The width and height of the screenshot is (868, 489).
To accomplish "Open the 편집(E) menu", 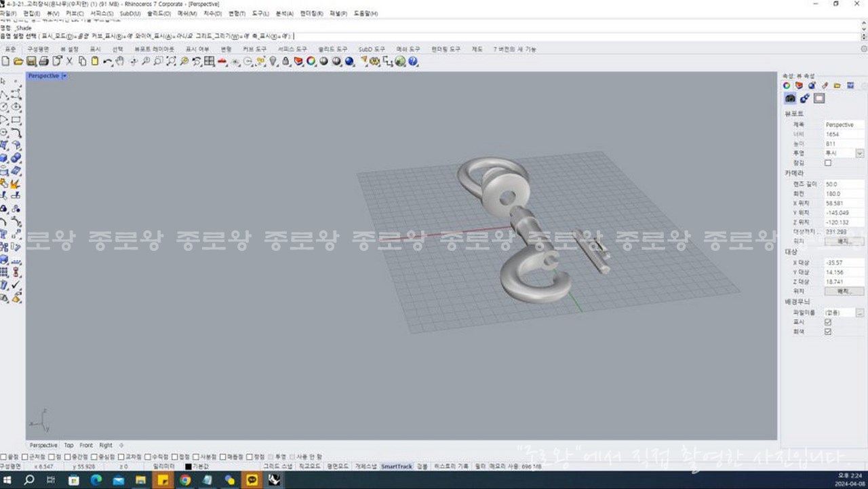I will coord(31,13).
